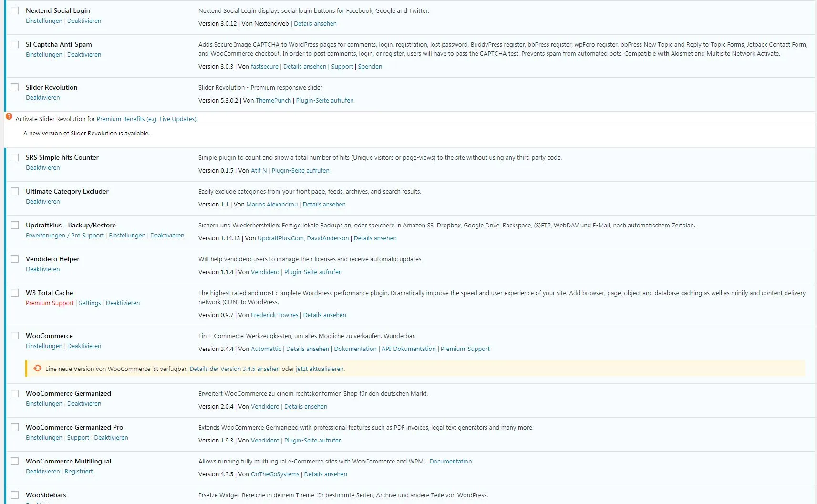
Task: Deactivate Ultimate Category Excluder
Action: [43, 202]
